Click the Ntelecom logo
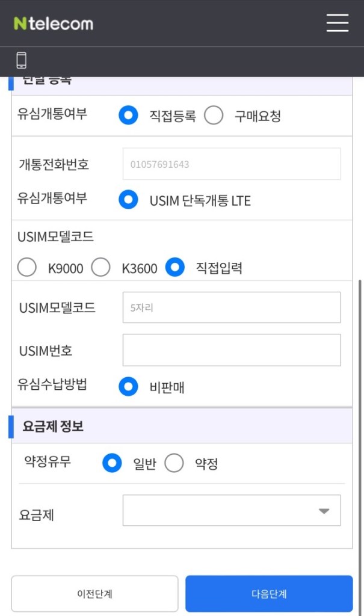The image size is (364, 616). pyautogui.click(x=54, y=24)
